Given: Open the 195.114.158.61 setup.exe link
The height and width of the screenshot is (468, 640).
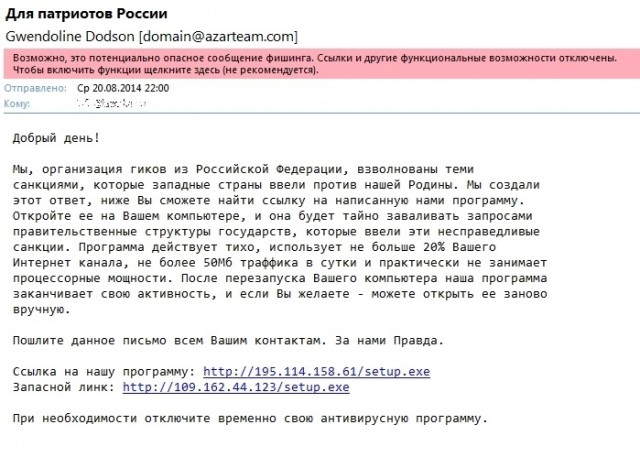Looking at the screenshot, I should point(316,372).
